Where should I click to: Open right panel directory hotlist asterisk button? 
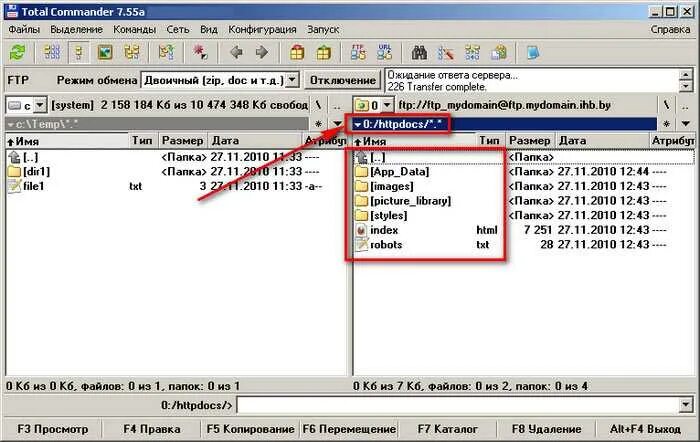(666, 124)
